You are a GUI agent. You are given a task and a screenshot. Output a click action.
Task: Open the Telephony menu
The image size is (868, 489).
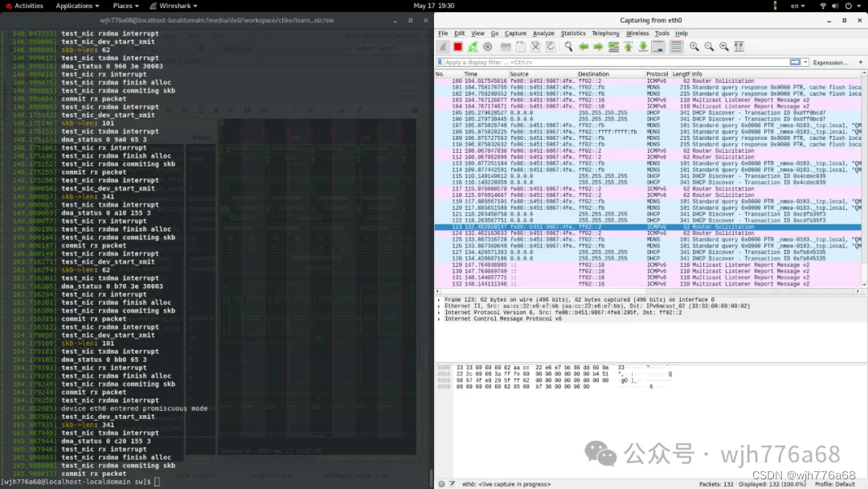606,33
